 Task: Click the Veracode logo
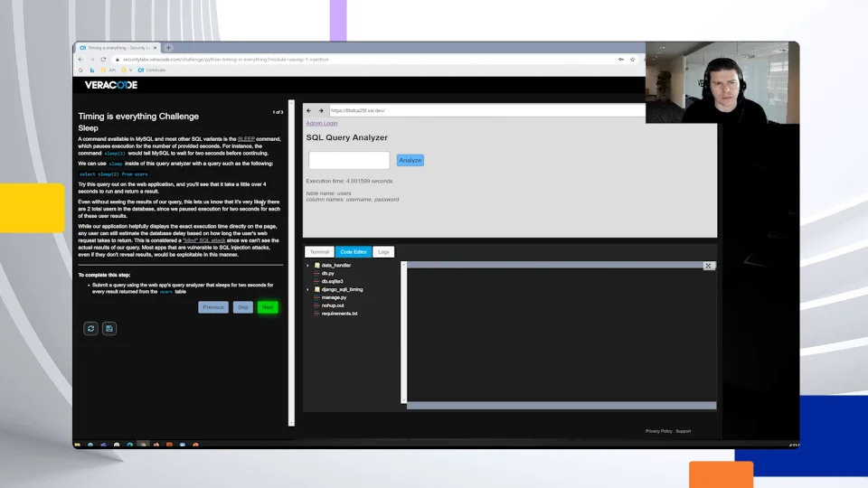tap(110, 85)
